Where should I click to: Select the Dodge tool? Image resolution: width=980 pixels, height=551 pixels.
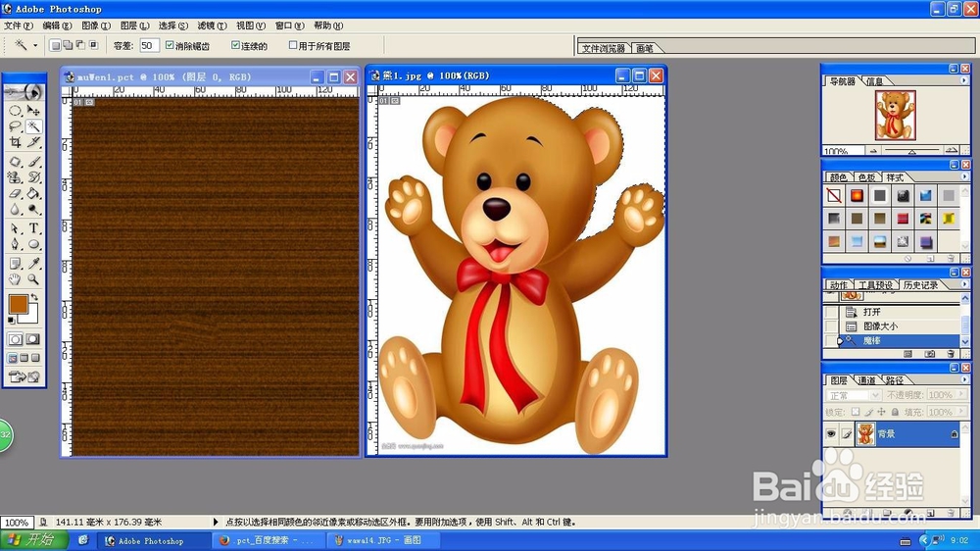[x=33, y=209]
